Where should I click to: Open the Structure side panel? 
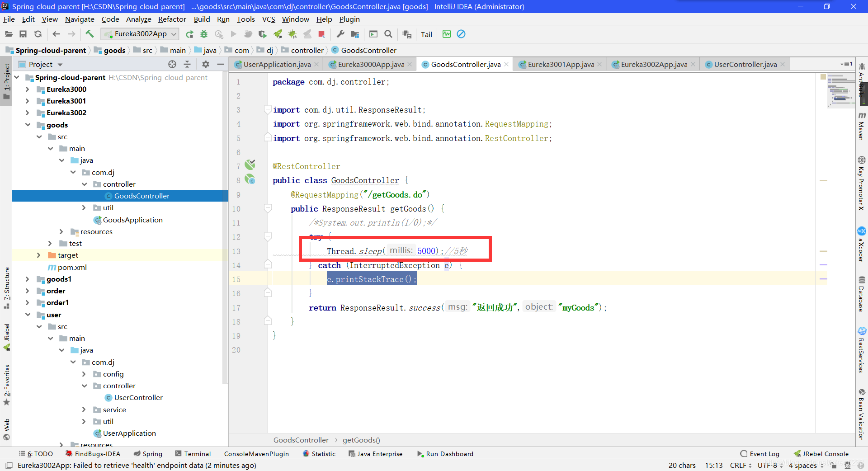(x=6, y=288)
